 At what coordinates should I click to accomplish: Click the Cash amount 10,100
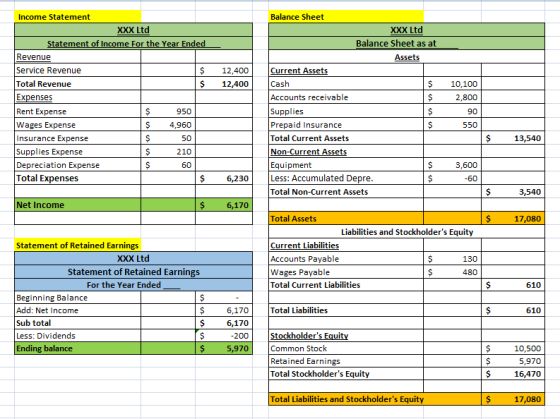click(452, 84)
